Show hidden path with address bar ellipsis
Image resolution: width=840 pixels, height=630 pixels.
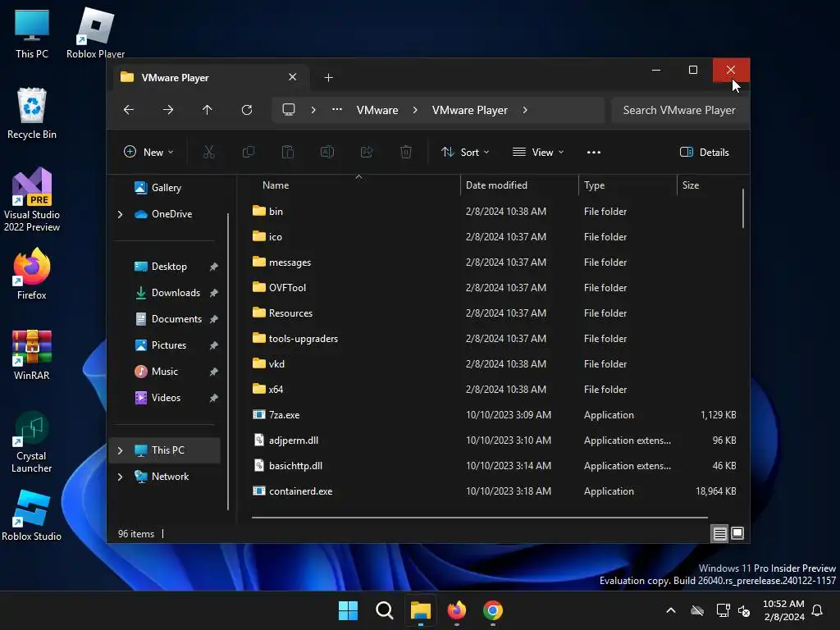tap(337, 110)
